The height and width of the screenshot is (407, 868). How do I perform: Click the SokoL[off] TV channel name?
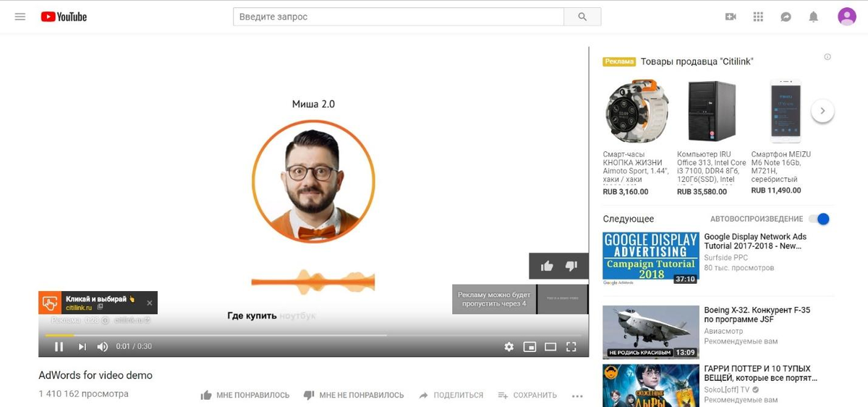coord(727,390)
